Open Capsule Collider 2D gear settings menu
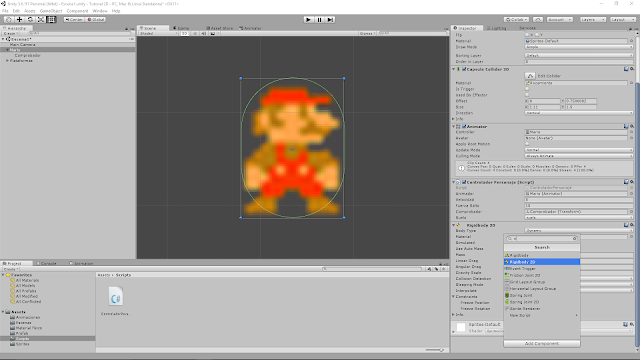 click(632, 69)
